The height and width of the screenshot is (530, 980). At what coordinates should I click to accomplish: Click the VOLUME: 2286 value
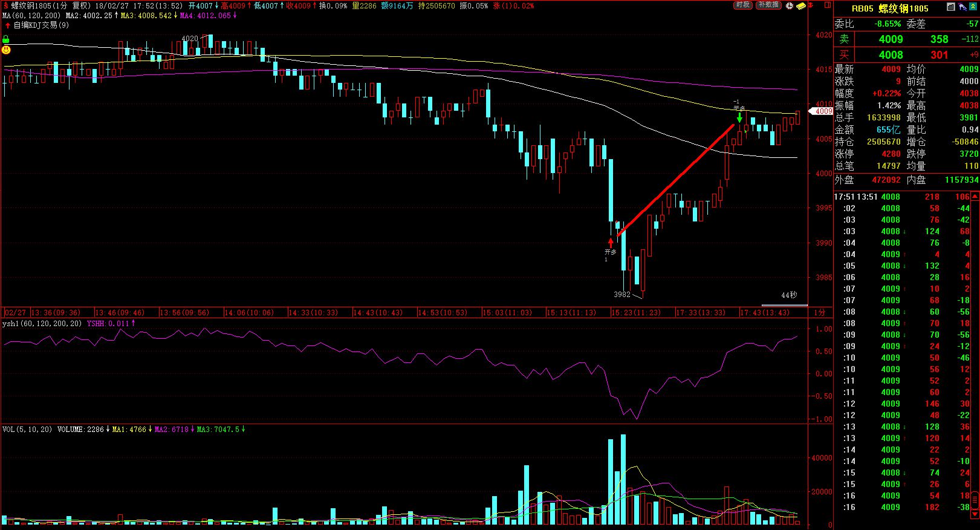click(84, 430)
